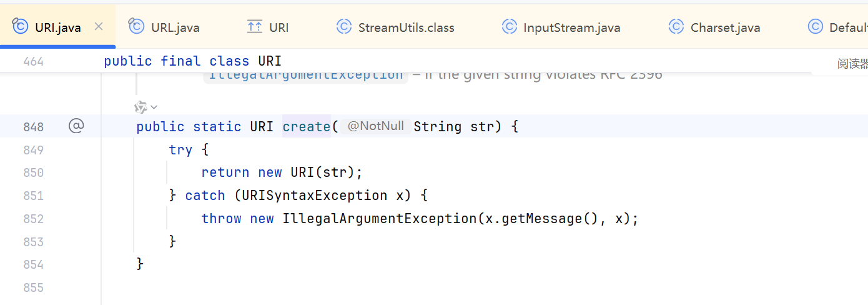The image size is (868, 305).
Task: Switch to the InputStream.java tab
Action: [571, 27]
